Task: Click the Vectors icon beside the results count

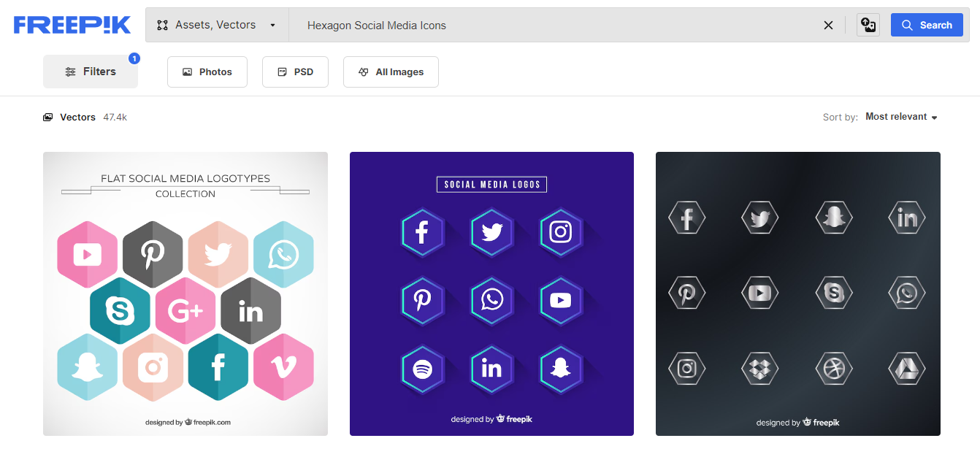Action: [47, 117]
